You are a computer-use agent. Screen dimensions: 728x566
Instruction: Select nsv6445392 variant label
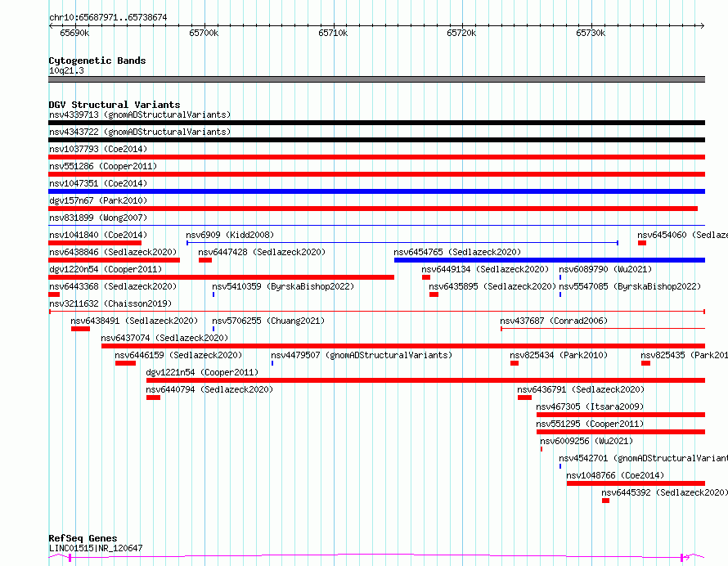(x=665, y=492)
